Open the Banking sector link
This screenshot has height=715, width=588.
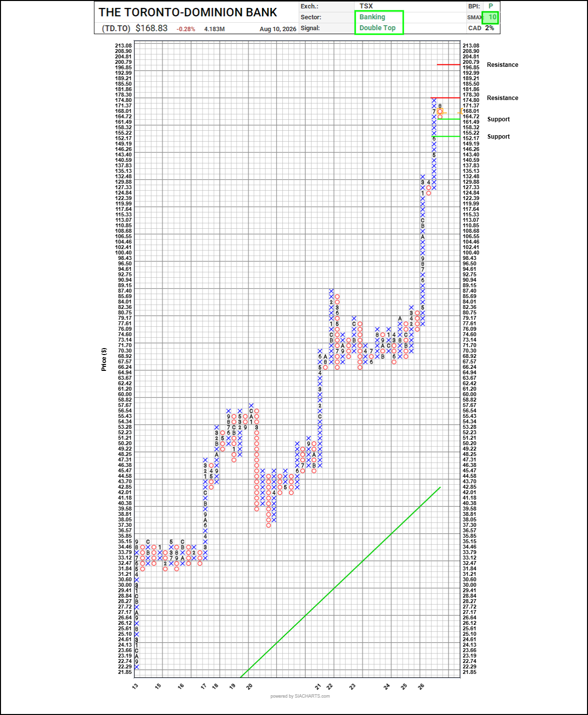pos(372,17)
